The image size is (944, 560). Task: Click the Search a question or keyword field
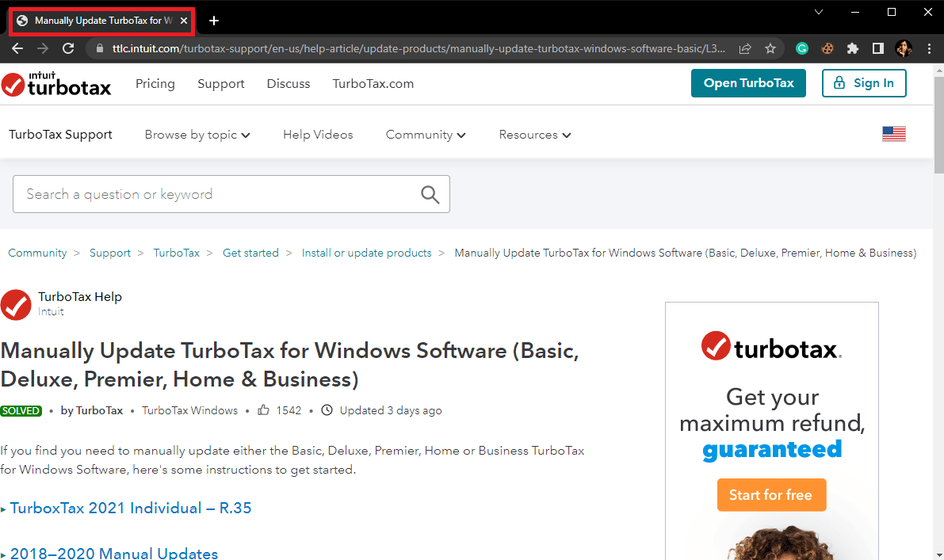click(x=231, y=194)
